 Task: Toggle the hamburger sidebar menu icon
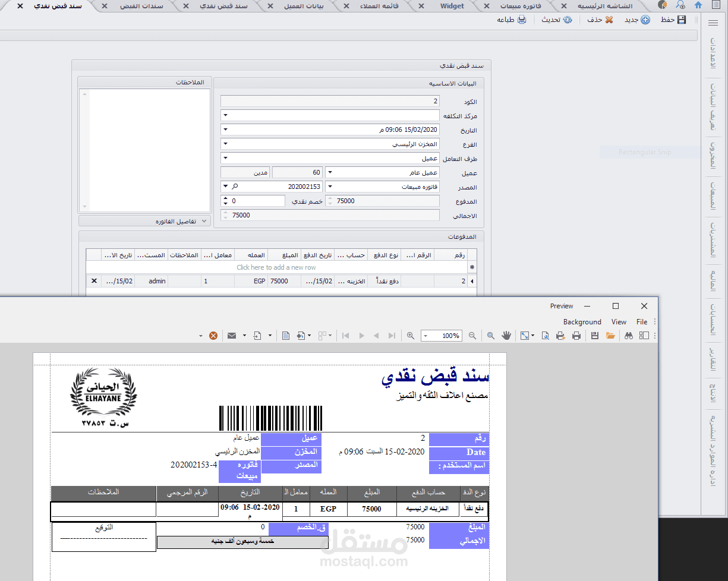(713, 23)
